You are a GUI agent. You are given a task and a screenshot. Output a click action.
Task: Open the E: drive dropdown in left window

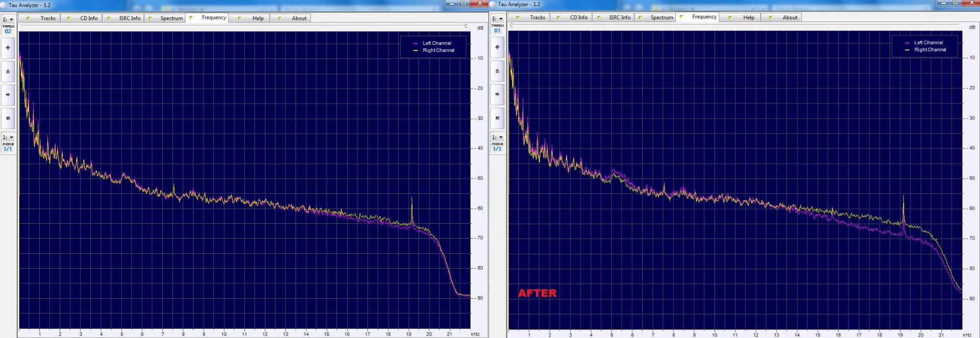pos(8,19)
